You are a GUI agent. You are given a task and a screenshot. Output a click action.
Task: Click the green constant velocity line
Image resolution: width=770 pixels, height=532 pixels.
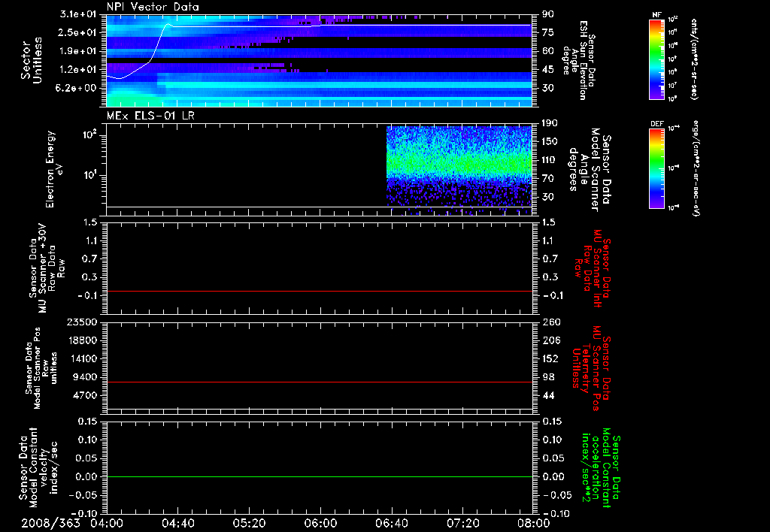(x=319, y=476)
